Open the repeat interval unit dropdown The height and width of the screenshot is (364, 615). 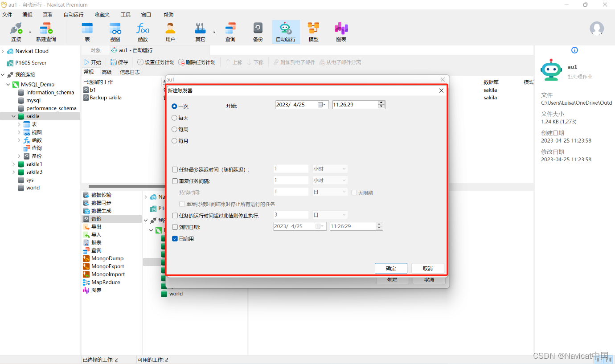(330, 180)
